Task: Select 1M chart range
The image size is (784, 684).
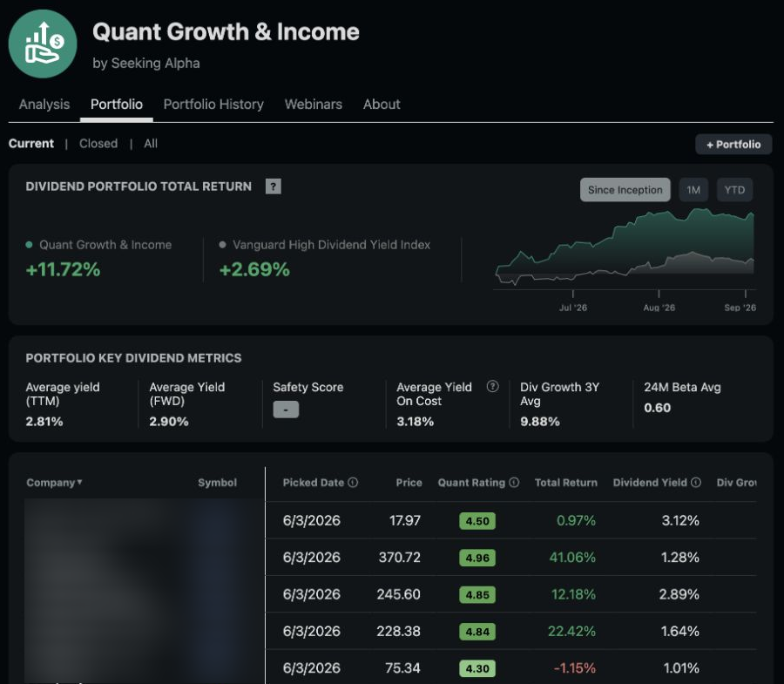Action: (693, 190)
